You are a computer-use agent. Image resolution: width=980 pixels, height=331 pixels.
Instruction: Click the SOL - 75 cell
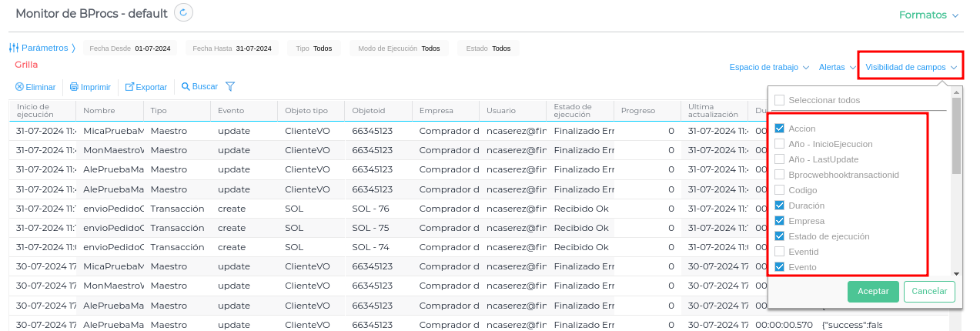379,227
